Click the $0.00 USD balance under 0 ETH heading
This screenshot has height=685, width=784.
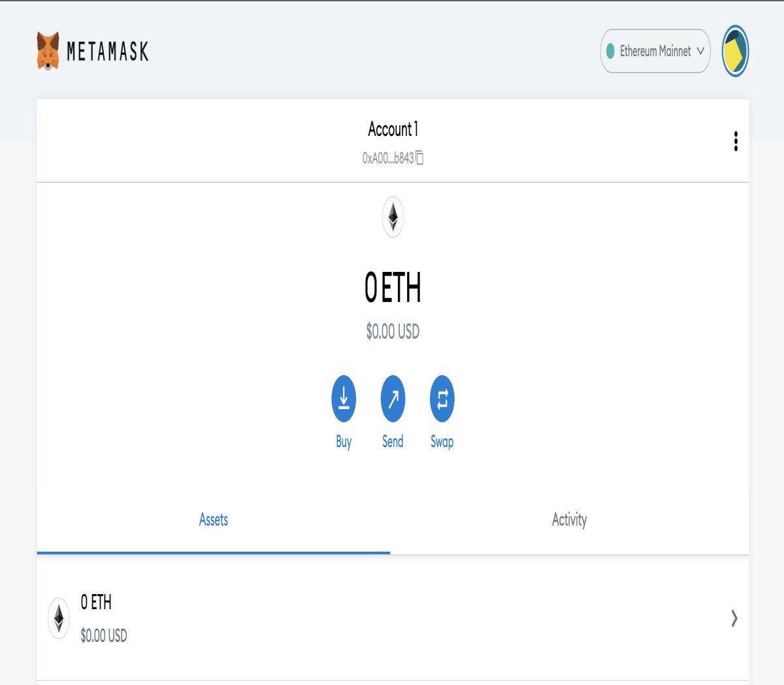(x=393, y=331)
